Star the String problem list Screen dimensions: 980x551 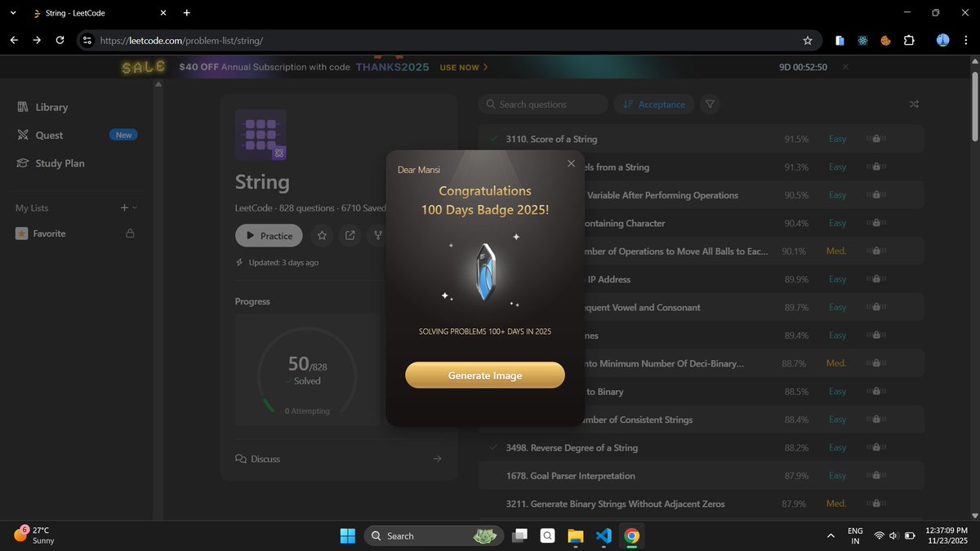(x=323, y=235)
